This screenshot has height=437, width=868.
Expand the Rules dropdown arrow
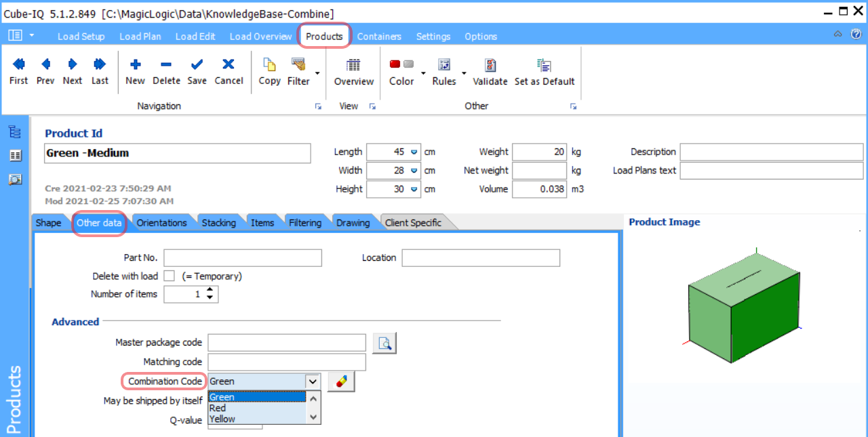(x=465, y=72)
